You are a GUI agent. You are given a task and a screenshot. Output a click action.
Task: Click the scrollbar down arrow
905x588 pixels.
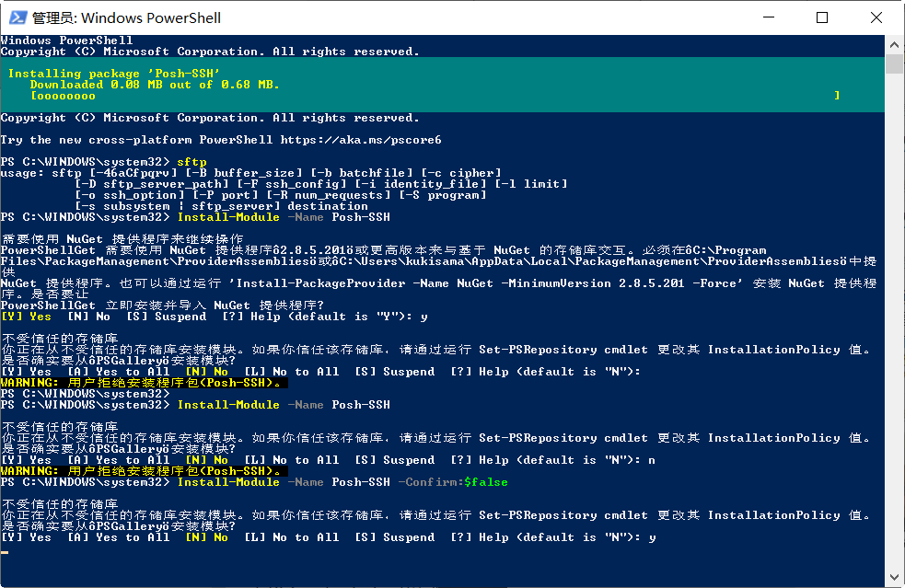click(x=895, y=579)
